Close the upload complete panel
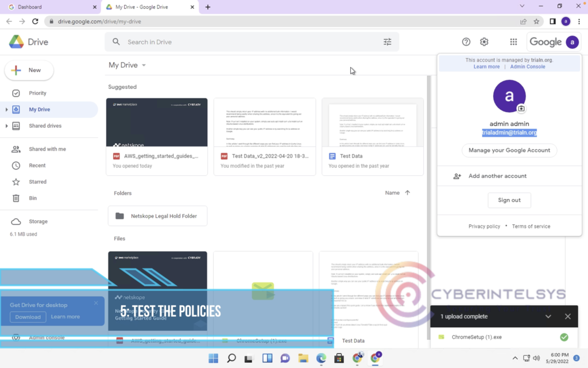The height and width of the screenshot is (368, 588). point(568,317)
